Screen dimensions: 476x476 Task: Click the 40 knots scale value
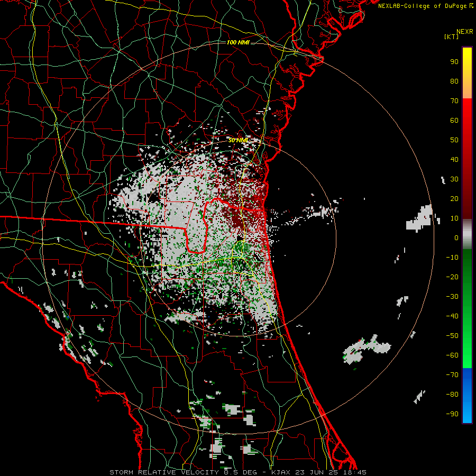click(x=454, y=160)
